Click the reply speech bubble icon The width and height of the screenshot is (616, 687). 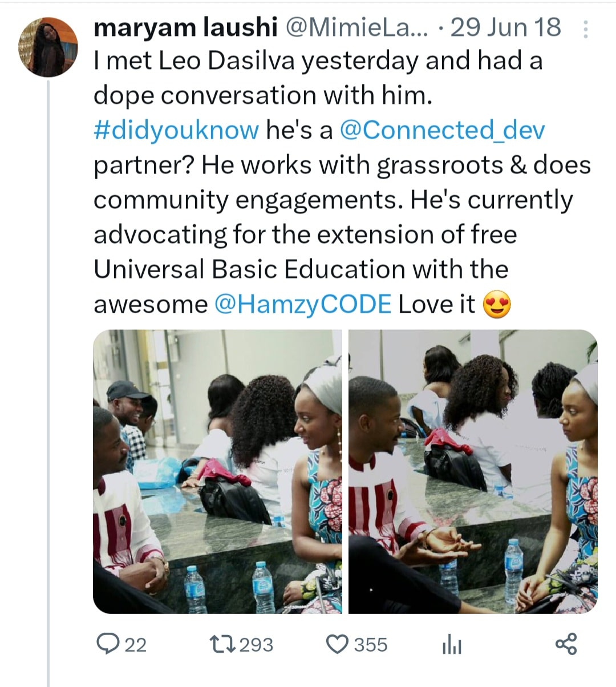(x=107, y=644)
